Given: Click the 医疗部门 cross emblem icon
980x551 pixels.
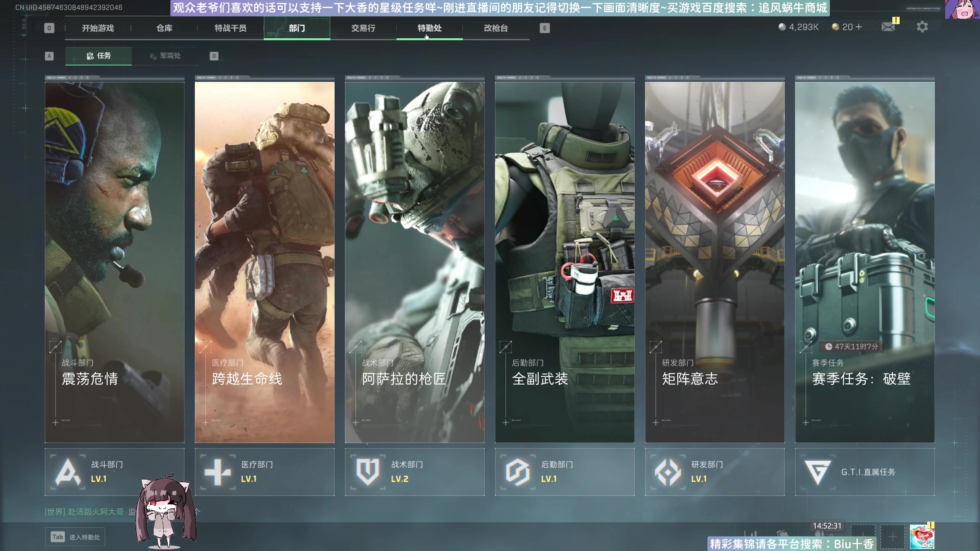Looking at the screenshot, I should click(x=217, y=472).
